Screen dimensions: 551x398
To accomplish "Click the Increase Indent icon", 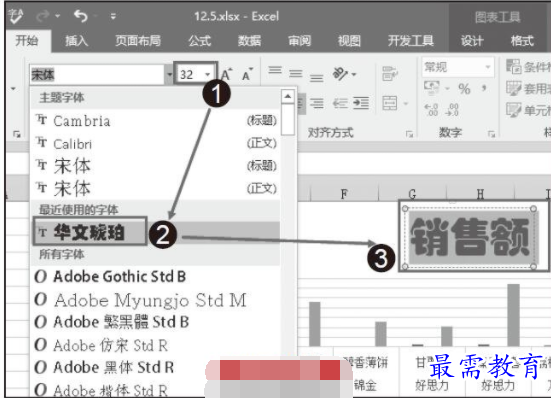I will pyautogui.click(x=361, y=103).
